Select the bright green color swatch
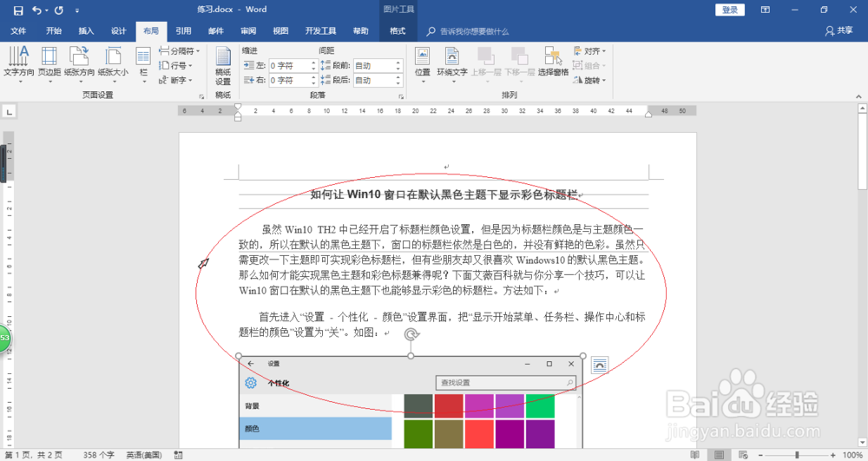Image resolution: width=868 pixels, height=461 pixels. tap(540, 405)
